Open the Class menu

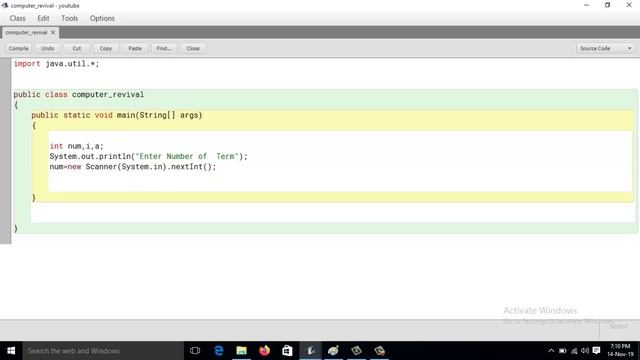click(x=18, y=18)
